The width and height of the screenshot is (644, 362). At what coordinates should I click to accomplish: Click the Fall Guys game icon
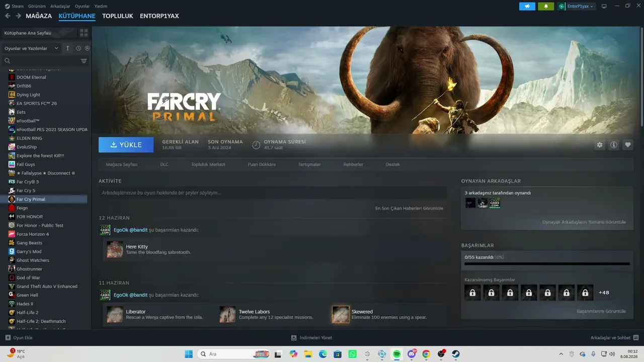coord(12,164)
